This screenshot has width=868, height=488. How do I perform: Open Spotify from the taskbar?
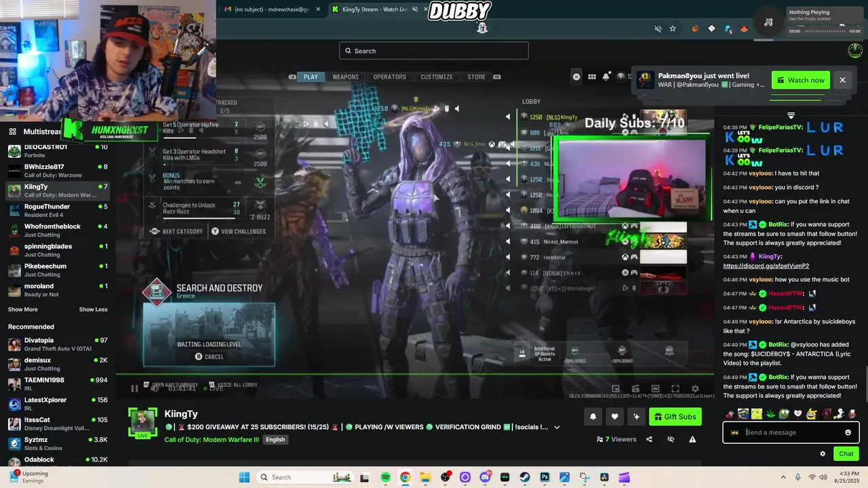pos(385,477)
